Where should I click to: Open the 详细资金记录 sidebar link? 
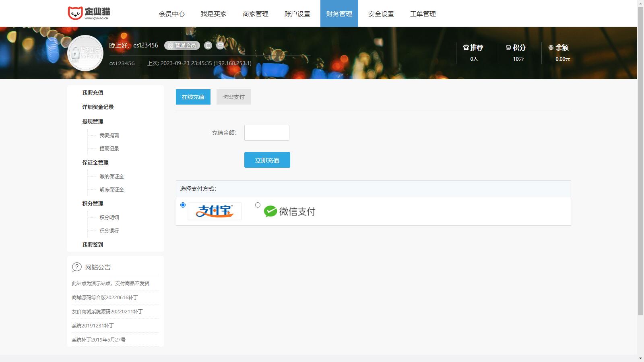tap(98, 107)
